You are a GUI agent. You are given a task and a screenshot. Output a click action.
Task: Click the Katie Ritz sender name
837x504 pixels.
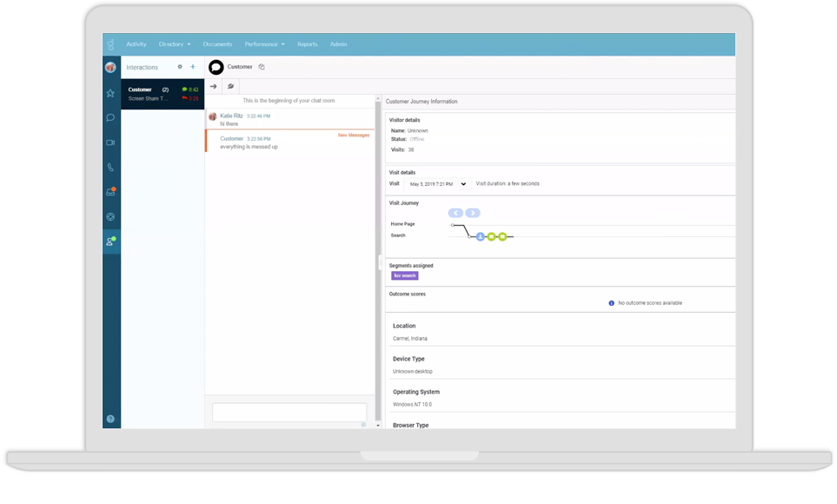tap(232, 116)
